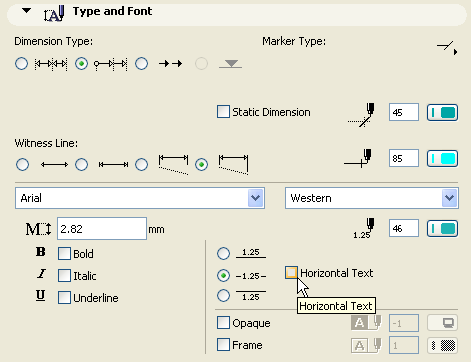Click the Static Dimension label text

(271, 112)
